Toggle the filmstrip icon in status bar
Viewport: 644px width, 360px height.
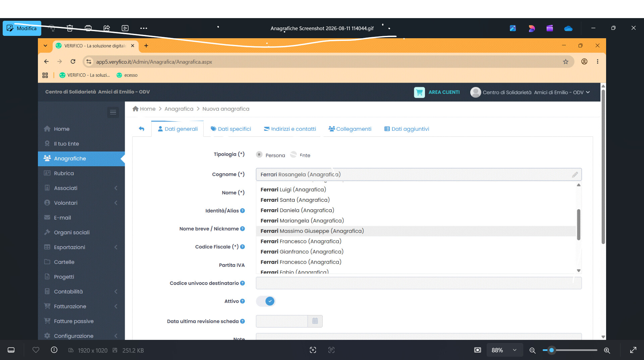click(x=11, y=350)
